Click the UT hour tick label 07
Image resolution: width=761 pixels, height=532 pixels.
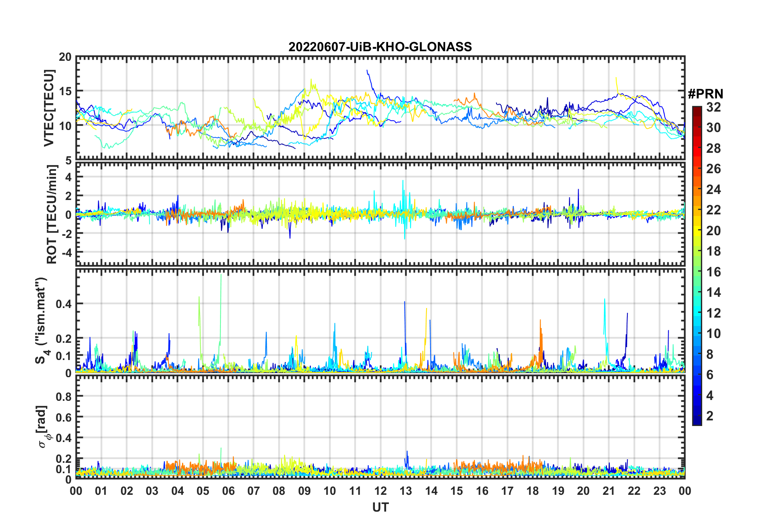(x=254, y=491)
